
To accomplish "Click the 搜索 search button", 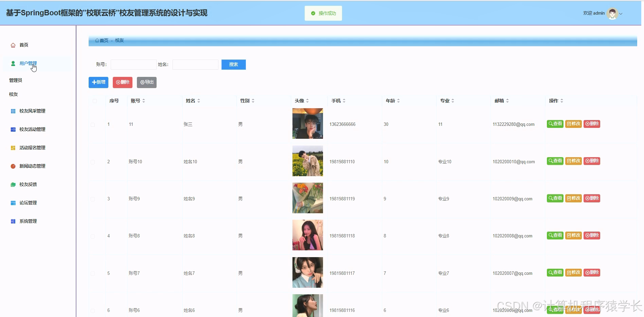I will point(233,64).
